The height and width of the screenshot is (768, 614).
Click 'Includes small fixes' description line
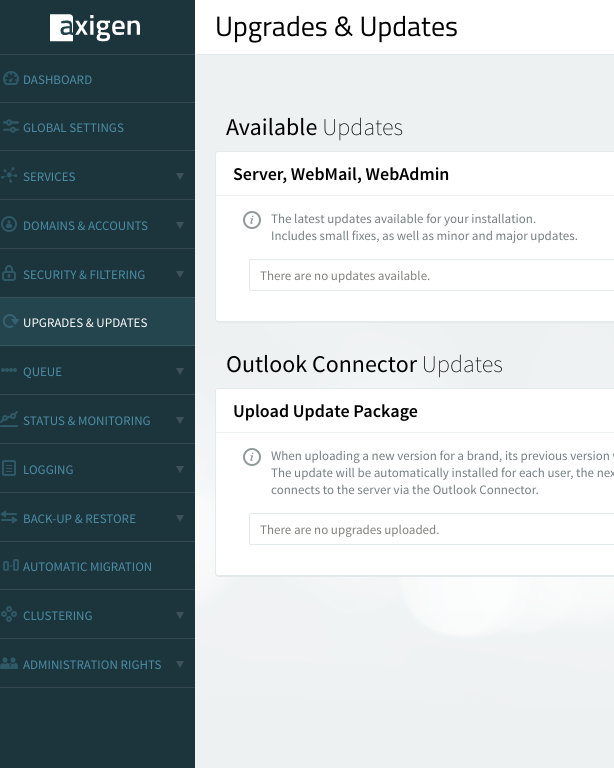pos(424,236)
